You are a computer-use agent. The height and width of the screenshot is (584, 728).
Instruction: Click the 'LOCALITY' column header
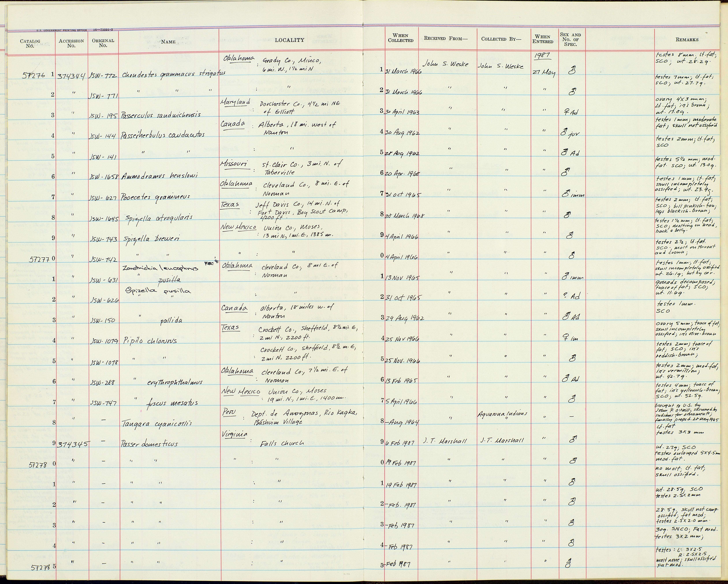289,40
